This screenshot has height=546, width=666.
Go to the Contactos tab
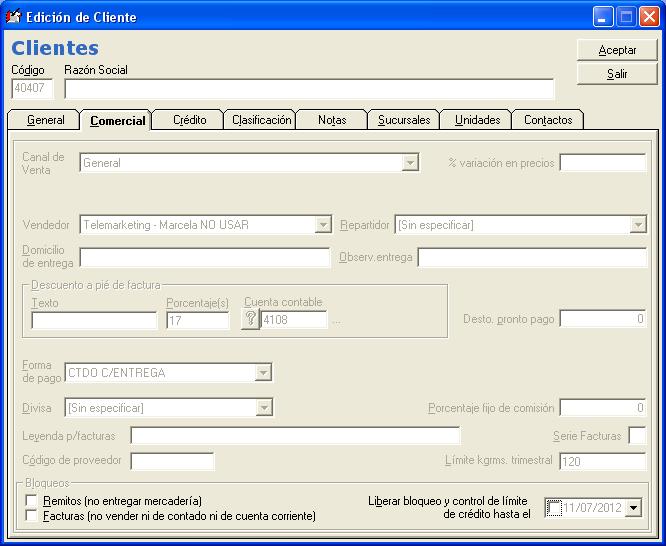548,120
